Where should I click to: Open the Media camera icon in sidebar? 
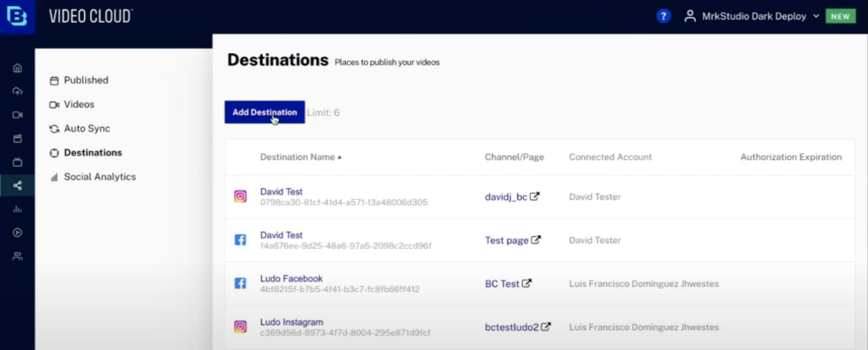[17, 115]
